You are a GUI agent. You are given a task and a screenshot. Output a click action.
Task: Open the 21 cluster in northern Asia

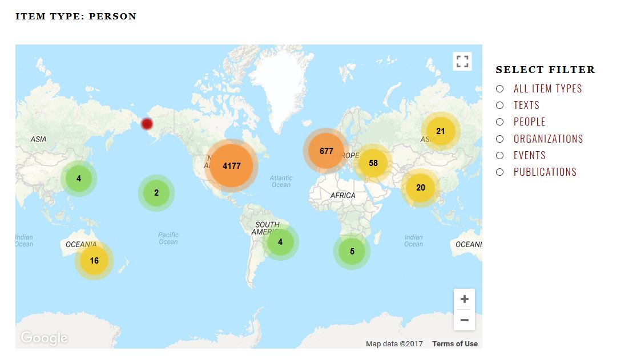440,131
